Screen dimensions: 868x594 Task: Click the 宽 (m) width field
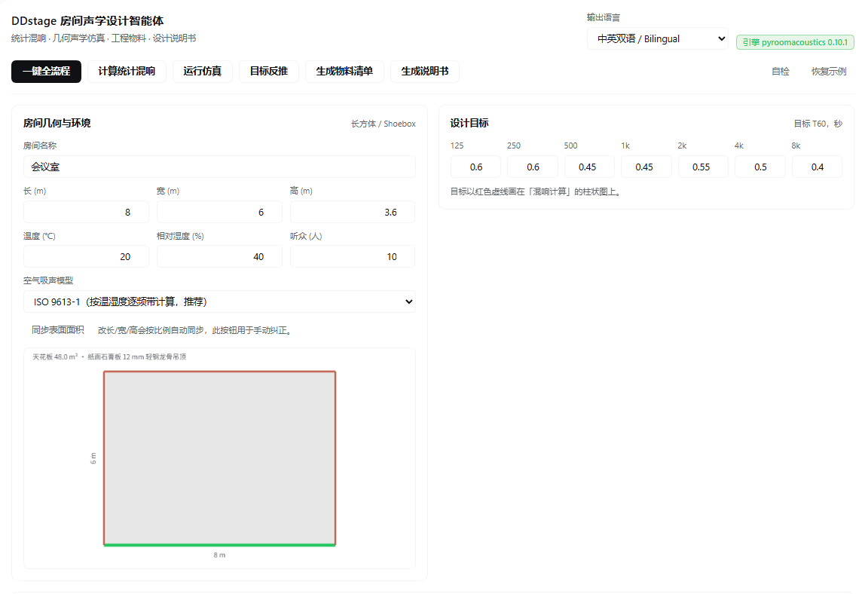[219, 212]
